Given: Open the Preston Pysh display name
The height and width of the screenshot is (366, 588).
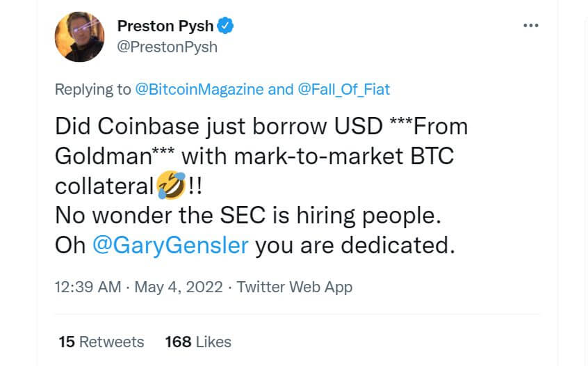Looking at the screenshot, I should pyautogui.click(x=165, y=26).
